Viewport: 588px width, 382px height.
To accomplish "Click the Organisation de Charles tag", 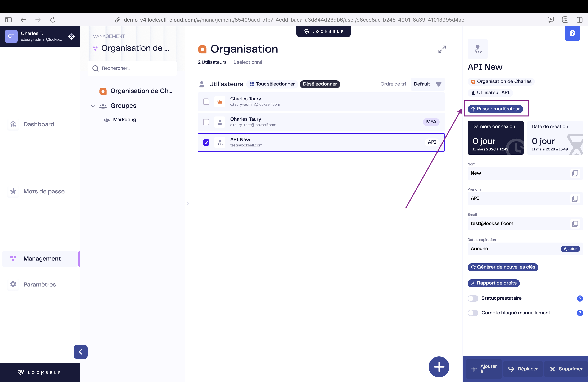I will [x=501, y=82].
